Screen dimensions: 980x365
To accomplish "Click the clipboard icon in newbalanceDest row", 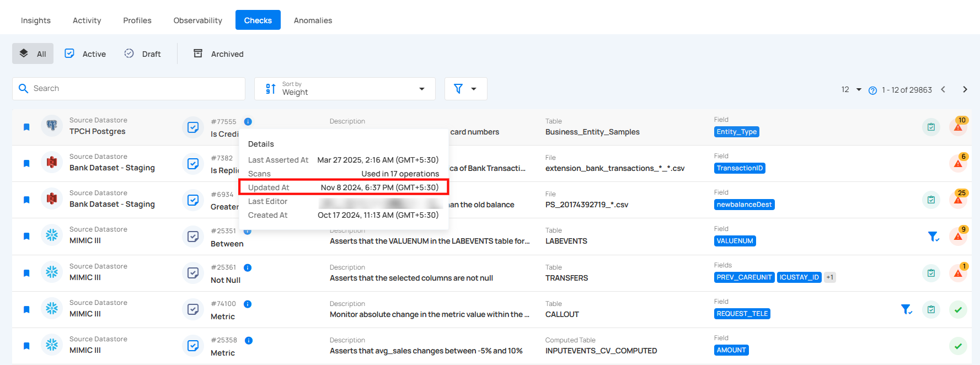I will [931, 200].
